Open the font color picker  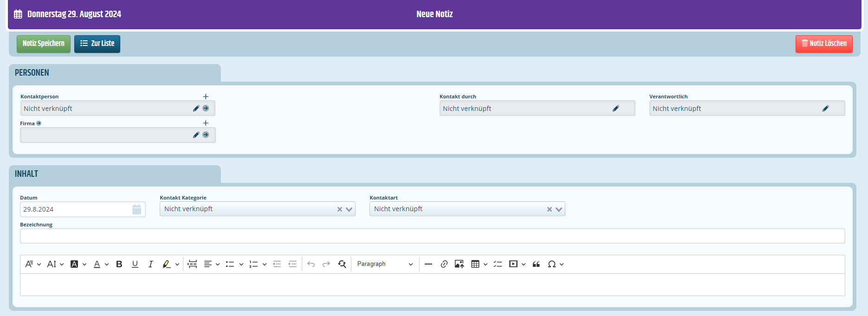[101, 264]
